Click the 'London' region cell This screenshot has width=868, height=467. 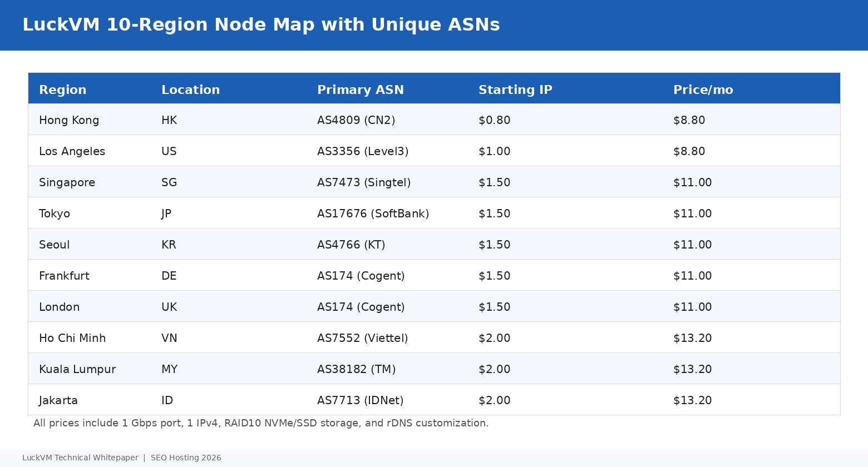pyautogui.click(x=60, y=307)
